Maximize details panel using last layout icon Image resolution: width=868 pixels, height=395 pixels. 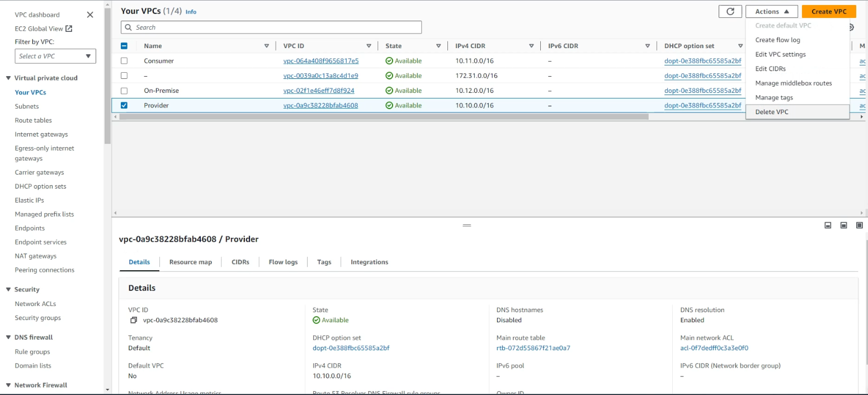point(860,225)
